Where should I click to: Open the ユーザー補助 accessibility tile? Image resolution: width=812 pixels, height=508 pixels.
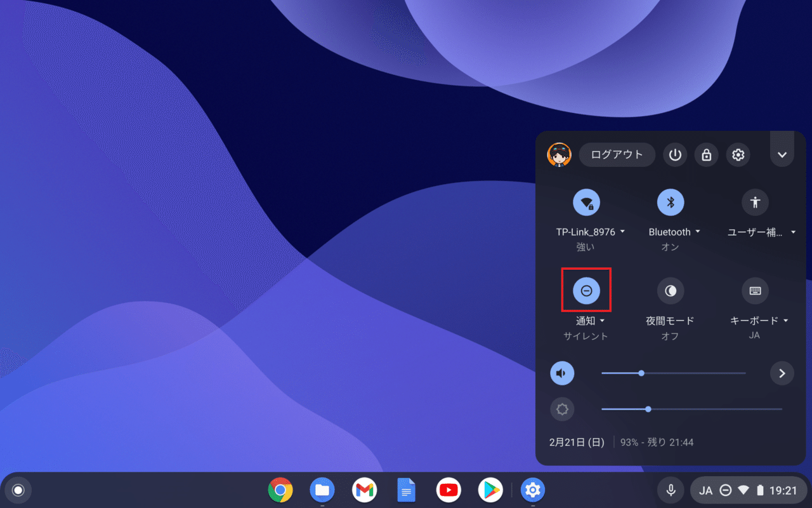point(755,202)
